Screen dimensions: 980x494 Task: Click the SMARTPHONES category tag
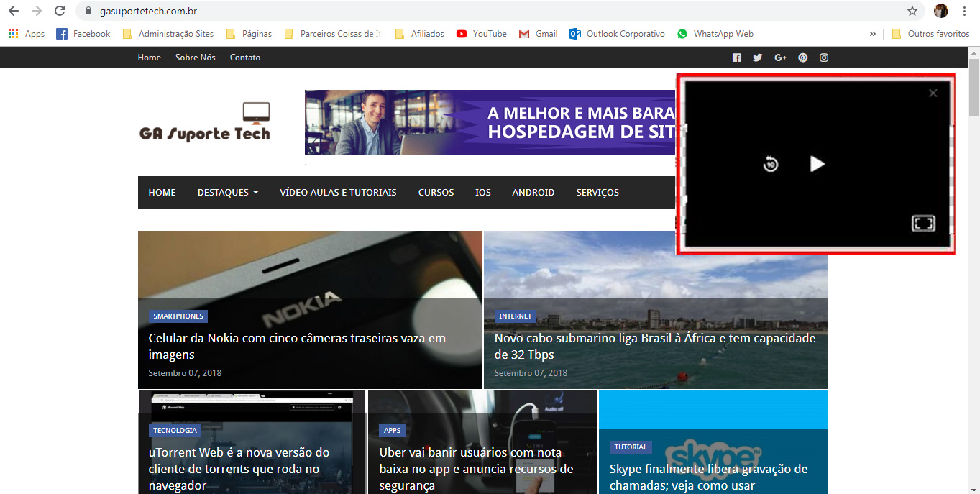click(178, 316)
